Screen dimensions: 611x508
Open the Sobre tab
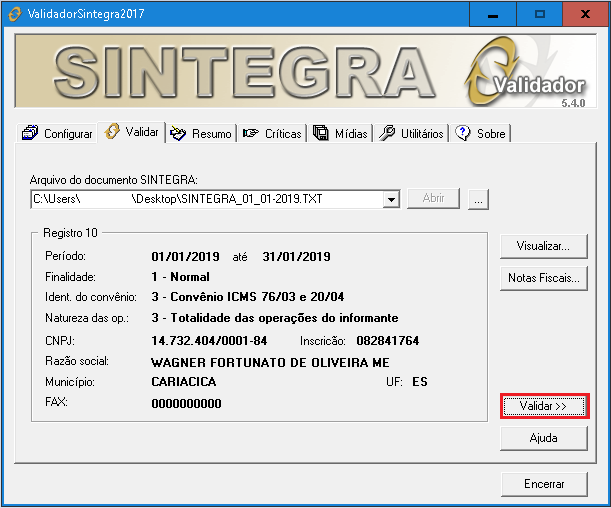480,134
